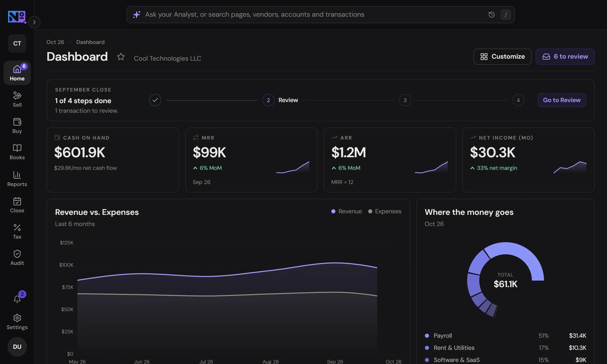
Task: Open the CT company switcher
Action: tap(17, 43)
